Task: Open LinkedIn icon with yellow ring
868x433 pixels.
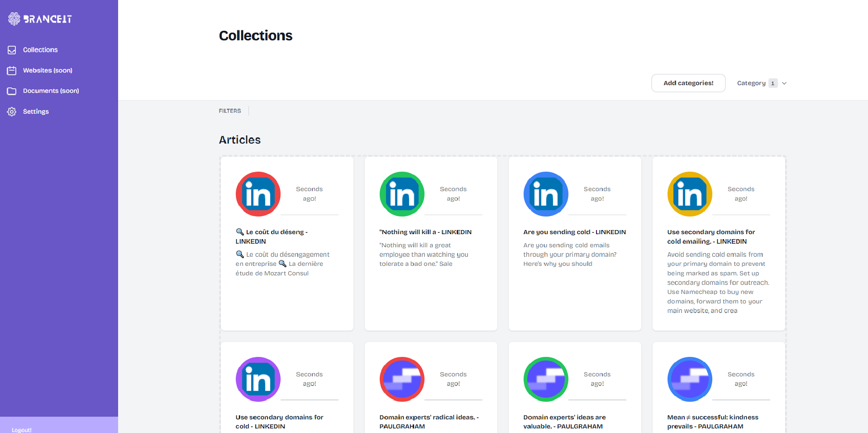Action: [x=690, y=194]
